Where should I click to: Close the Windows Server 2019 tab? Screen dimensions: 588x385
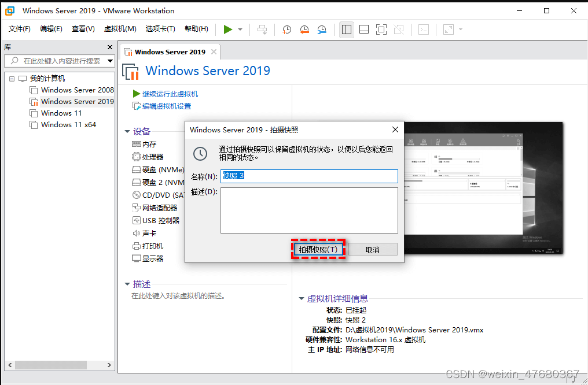tap(214, 51)
